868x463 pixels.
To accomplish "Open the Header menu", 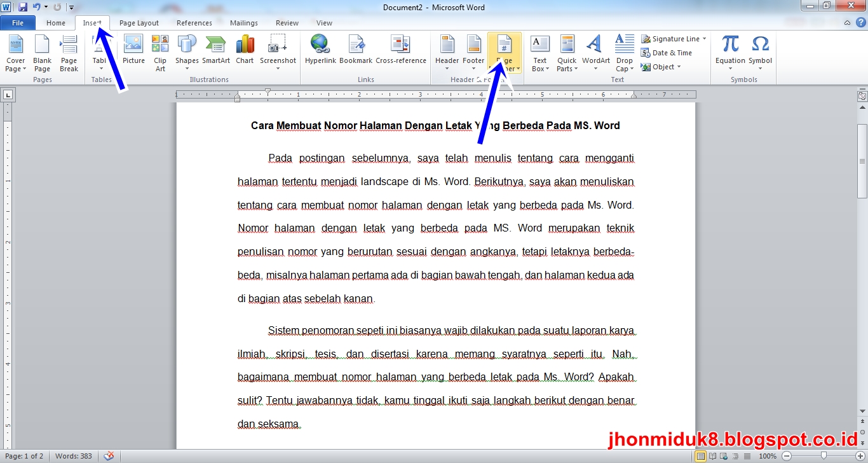I will tap(447, 53).
